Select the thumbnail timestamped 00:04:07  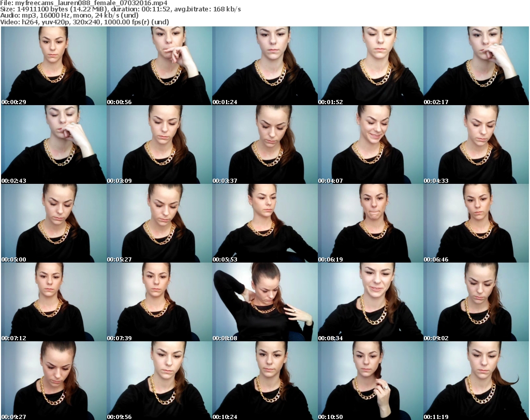371,144
